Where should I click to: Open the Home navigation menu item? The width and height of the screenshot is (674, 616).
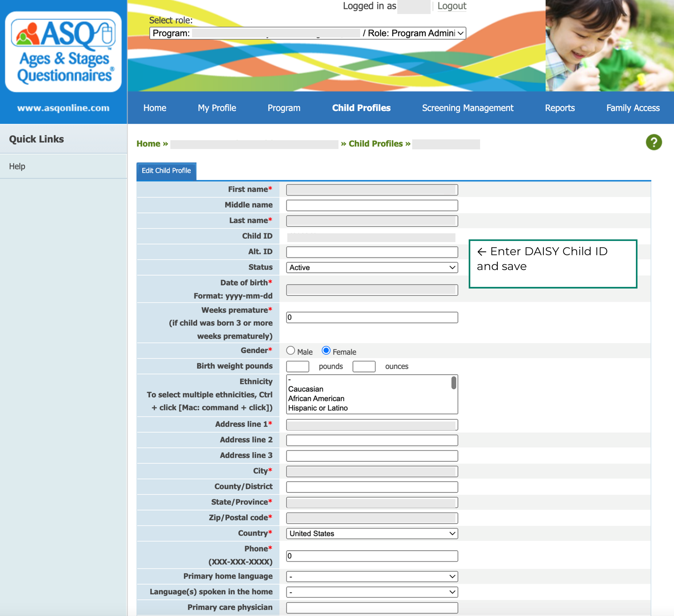pyautogui.click(x=155, y=108)
